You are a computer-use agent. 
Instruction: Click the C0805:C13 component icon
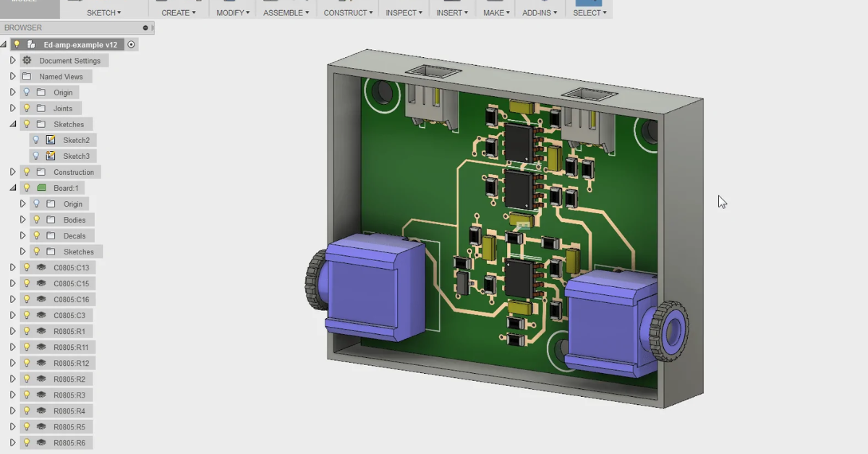click(41, 267)
